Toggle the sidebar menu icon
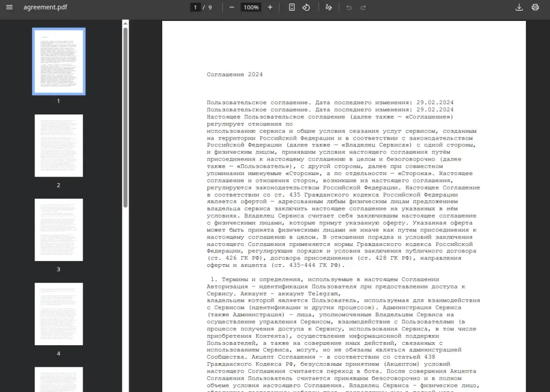 pos(10,7)
